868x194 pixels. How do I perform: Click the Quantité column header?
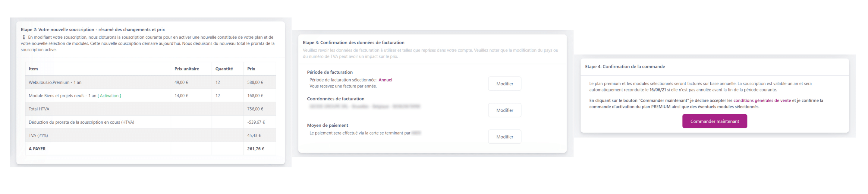(224, 69)
